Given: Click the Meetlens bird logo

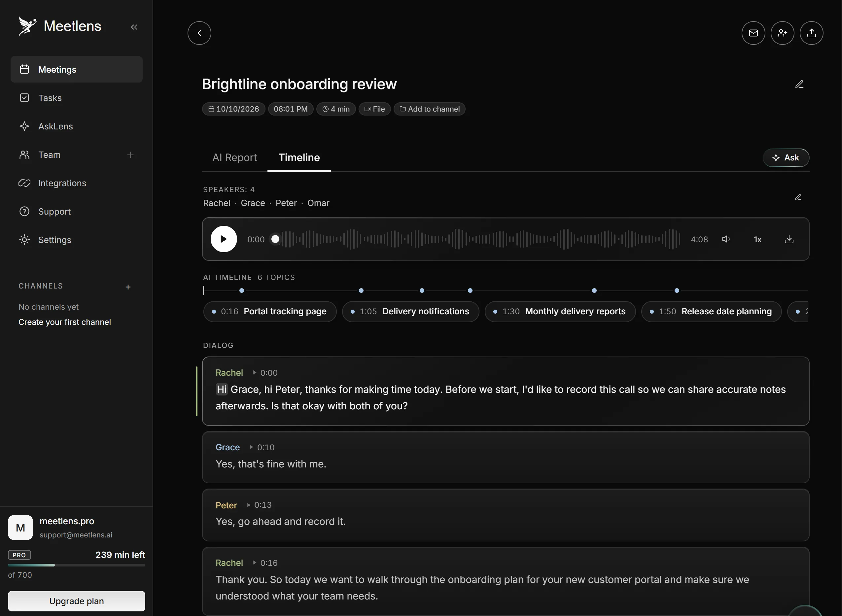Looking at the screenshot, I should (x=27, y=26).
